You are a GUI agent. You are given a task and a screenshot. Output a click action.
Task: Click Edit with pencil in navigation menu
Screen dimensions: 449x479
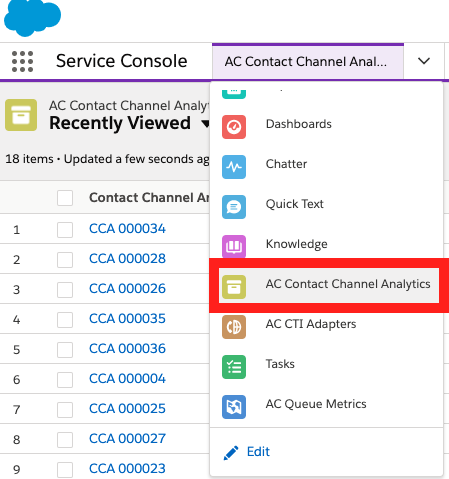(247, 452)
